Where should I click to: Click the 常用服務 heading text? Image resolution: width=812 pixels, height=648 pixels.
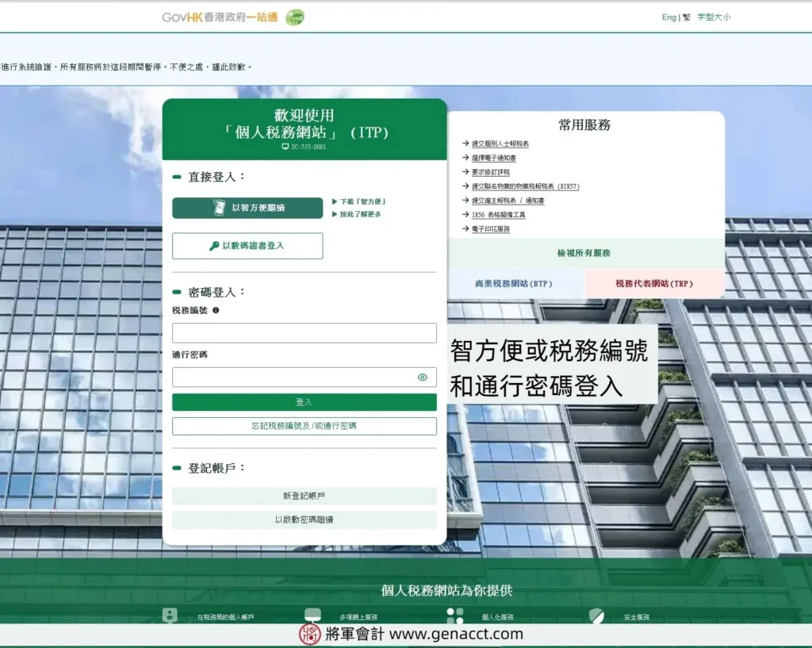tap(584, 125)
